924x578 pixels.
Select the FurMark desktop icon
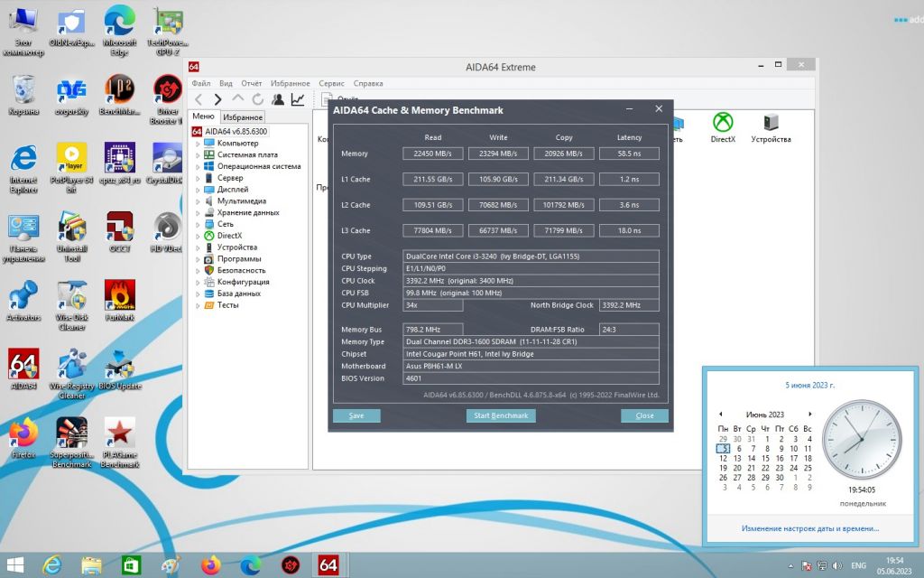pyautogui.click(x=120, y=300)
